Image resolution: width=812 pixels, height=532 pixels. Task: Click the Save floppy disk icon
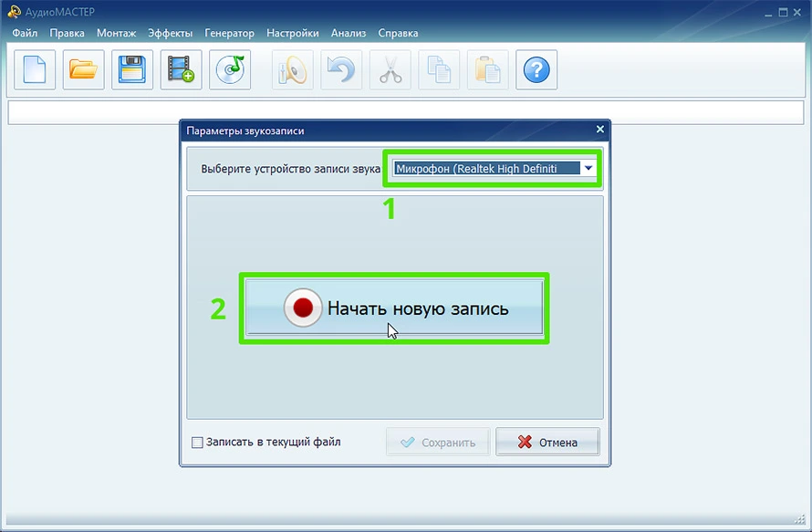[132, 70]
